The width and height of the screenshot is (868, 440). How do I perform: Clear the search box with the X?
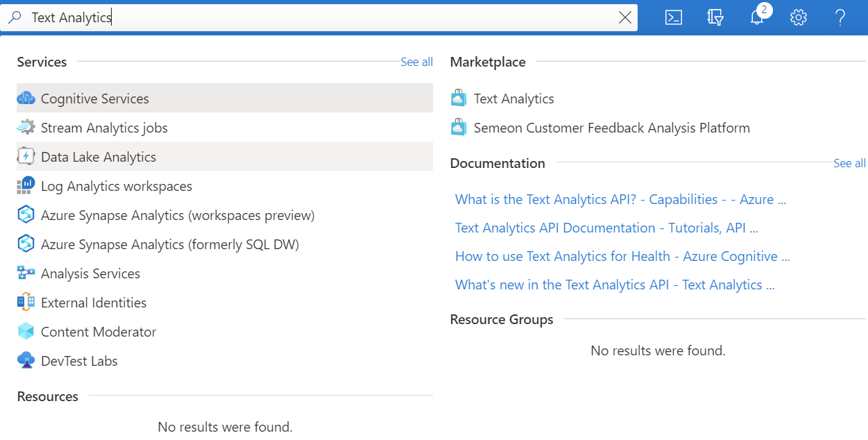pos(624,18)
